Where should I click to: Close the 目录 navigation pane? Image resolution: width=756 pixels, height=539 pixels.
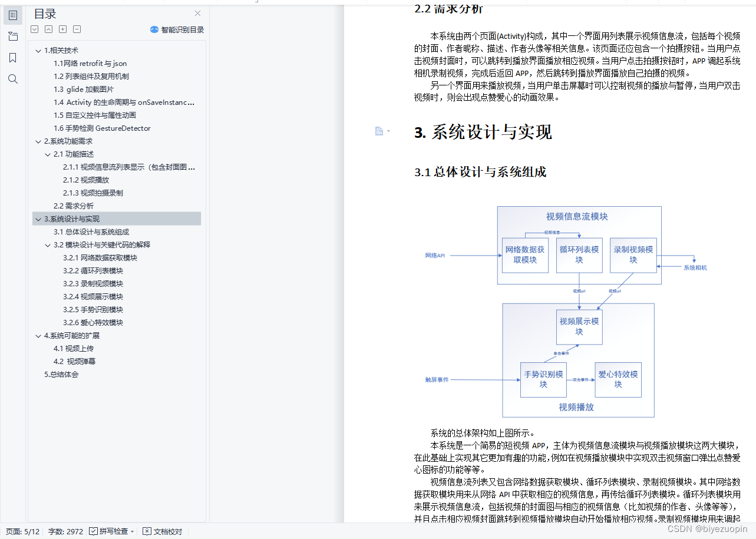click(x=198, y=14)
